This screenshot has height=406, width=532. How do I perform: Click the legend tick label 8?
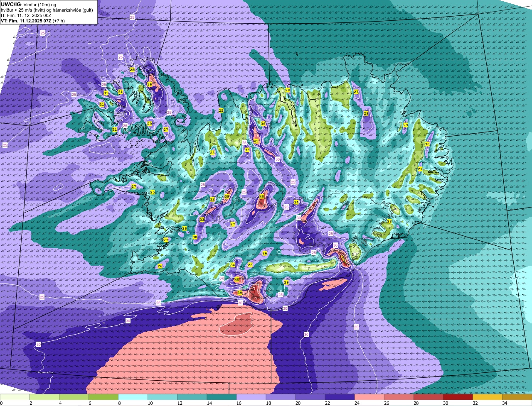pos(119,403)
